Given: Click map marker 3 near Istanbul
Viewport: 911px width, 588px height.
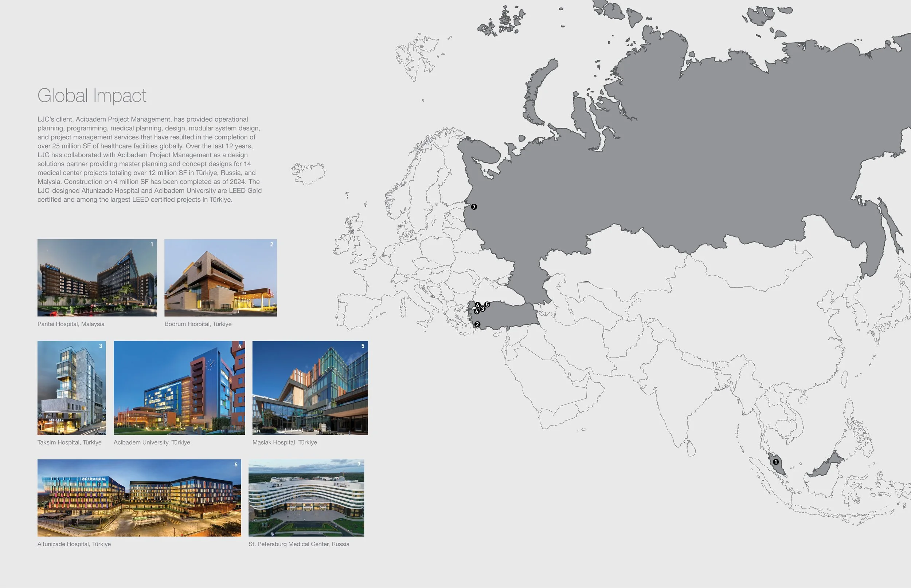Looking at the screenshot, I should tap(482, 308).
